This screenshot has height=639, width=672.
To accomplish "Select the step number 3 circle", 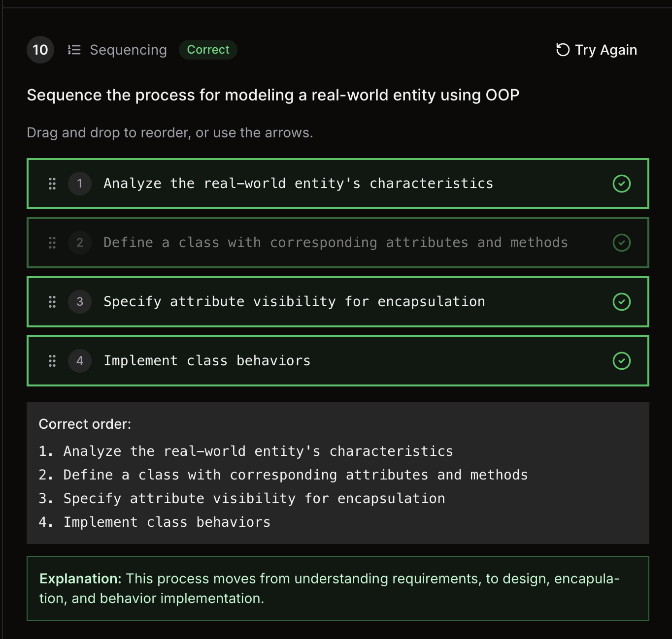I will (80, 302).
